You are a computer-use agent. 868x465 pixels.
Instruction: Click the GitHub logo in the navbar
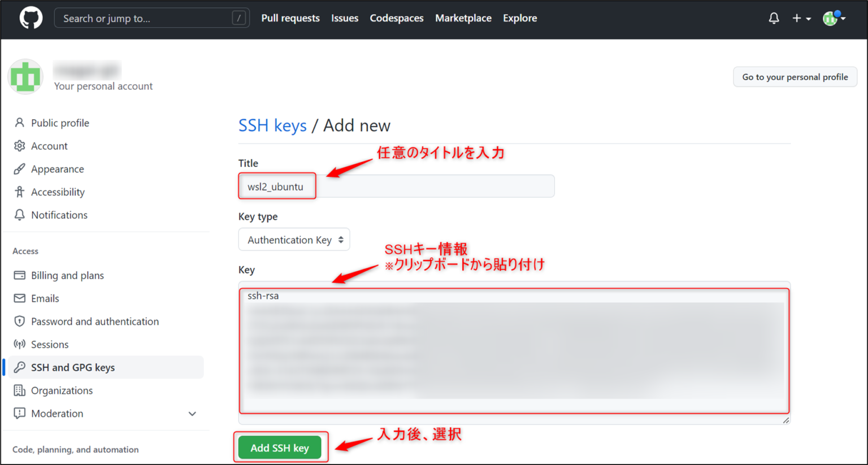31,18
